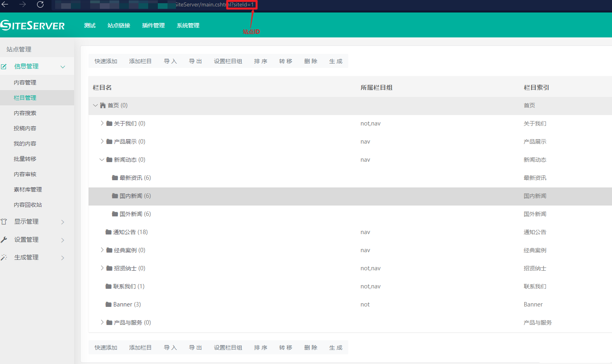
Task: Click the top 设置栏目组 button
Action: (x=228, y=61)
